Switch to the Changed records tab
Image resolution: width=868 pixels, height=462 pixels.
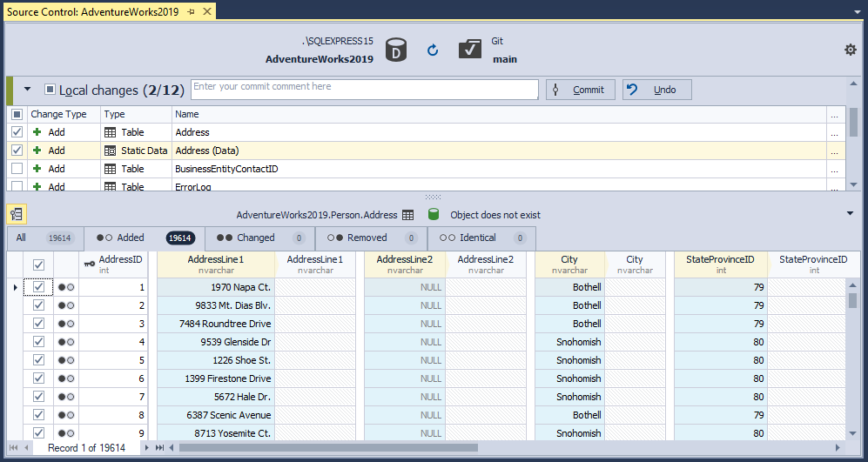click(x=259, y=238)
